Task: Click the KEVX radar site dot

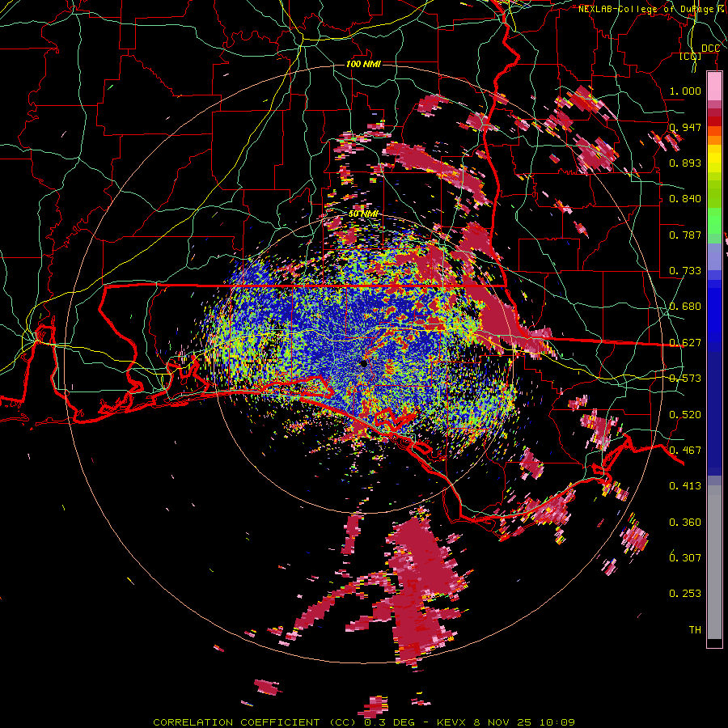Action: tap(363, 363)
